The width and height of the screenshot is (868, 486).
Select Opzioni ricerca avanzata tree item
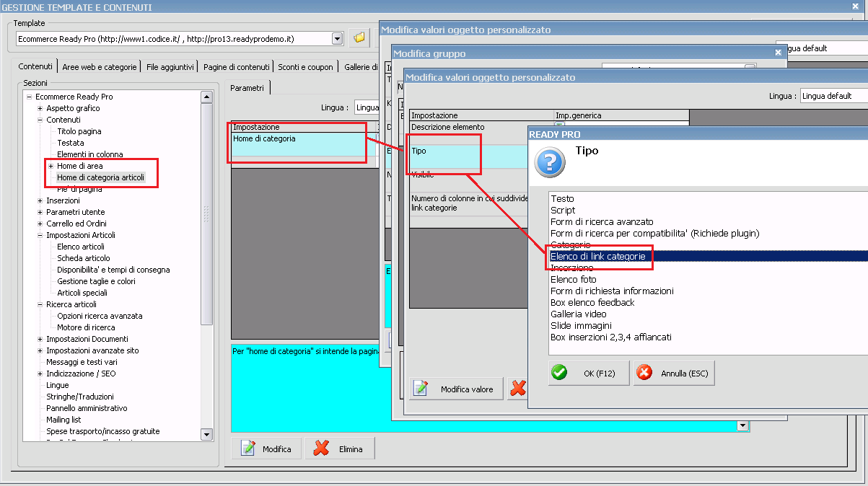pos(100,316)
